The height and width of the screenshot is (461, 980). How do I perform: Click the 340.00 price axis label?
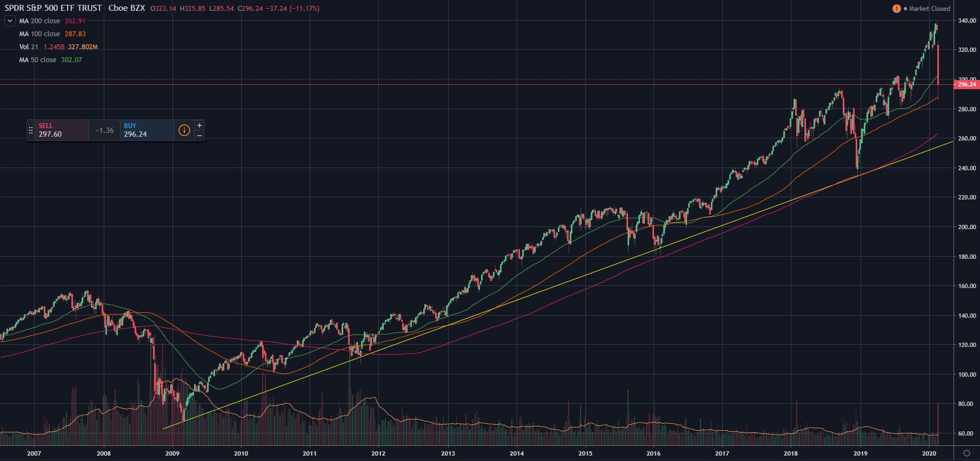[967, 21]
